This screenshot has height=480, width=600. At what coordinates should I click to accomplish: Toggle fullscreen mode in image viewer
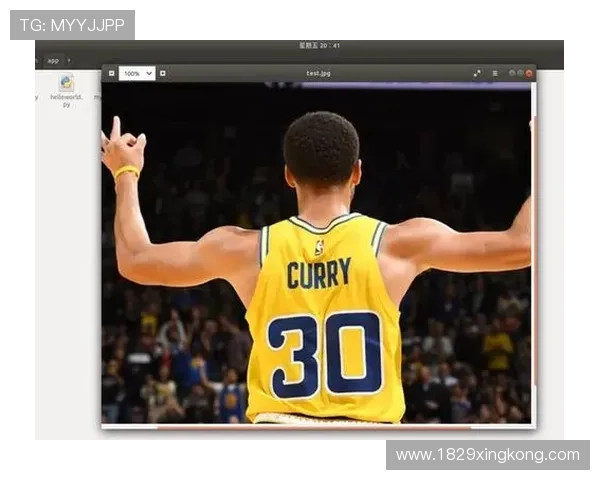(x=477, y=73)
